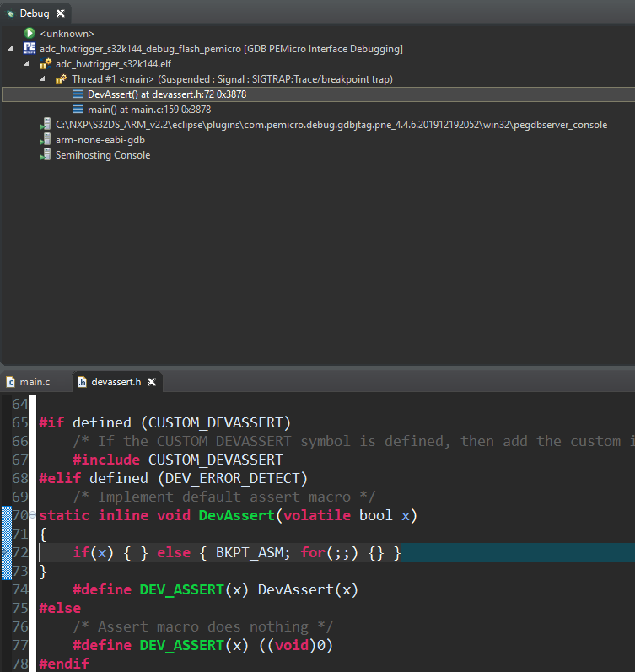Activate the devassert.h editor tab

pyautogui.click(x=116, y=382)
